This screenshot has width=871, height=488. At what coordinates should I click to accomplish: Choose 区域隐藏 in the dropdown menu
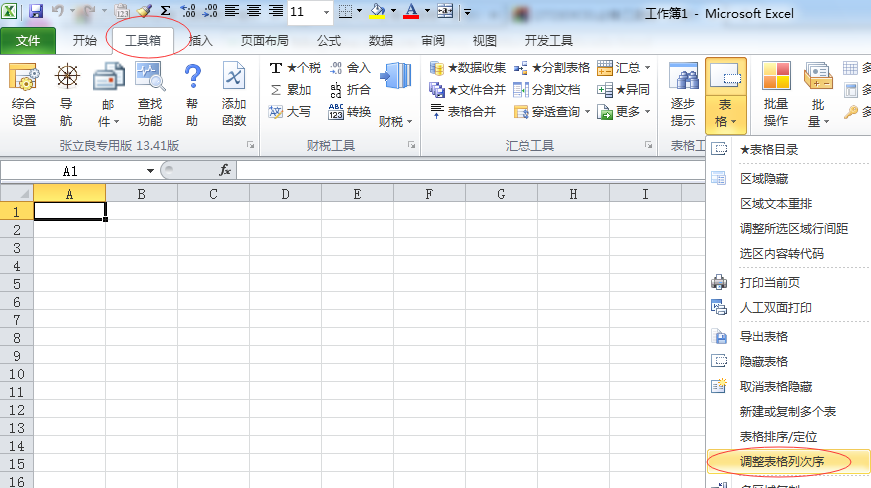pos(763,178)
